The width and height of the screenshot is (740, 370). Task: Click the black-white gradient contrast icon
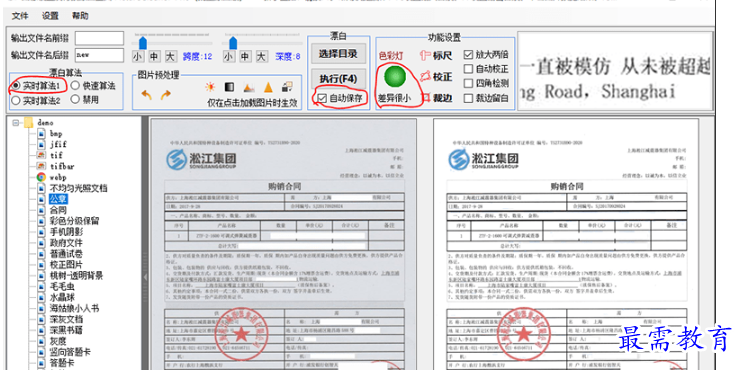tap(229, 87)
